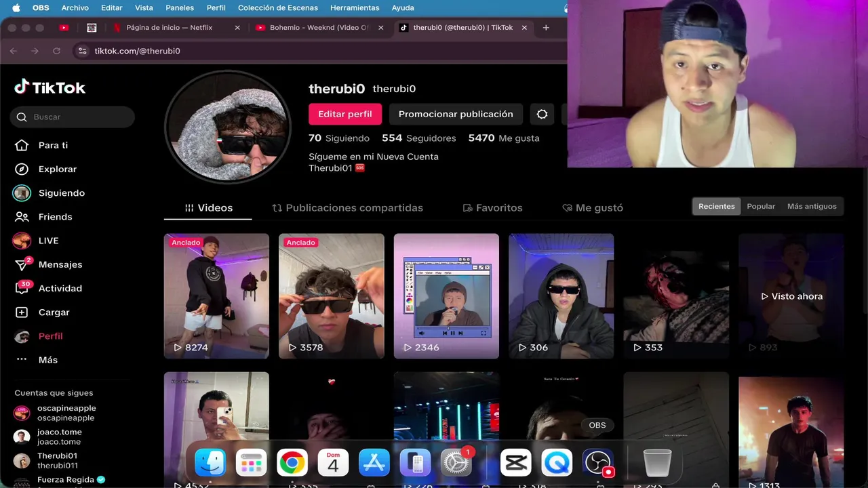
Task: Click the browser back arrow
Action: [x=14, y=51]
